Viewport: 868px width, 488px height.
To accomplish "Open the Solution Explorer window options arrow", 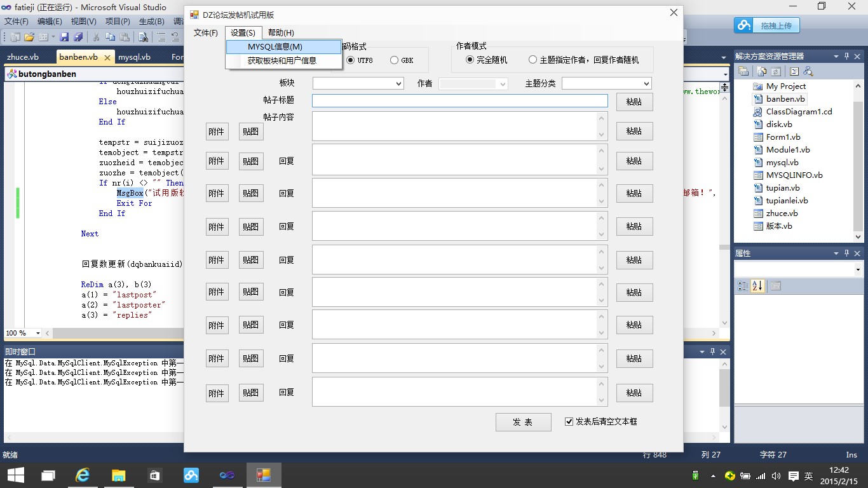I will (837, 56).
